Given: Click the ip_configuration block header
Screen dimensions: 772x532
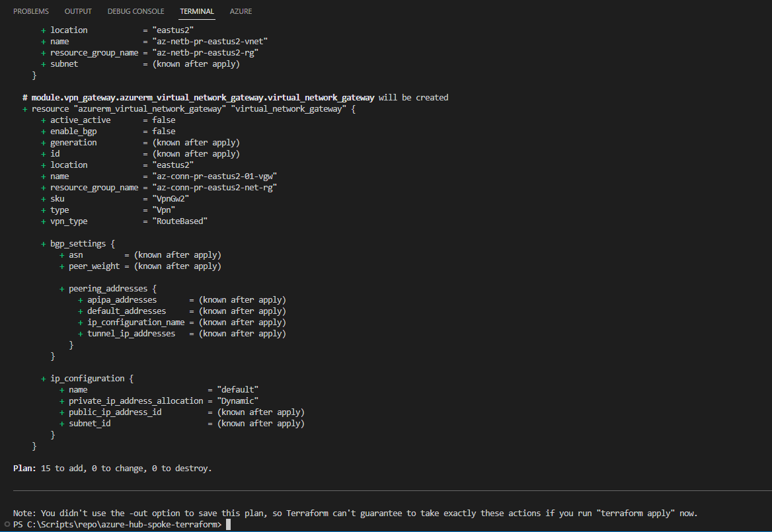Looking at the screenshot, I should tap(88, 379).
